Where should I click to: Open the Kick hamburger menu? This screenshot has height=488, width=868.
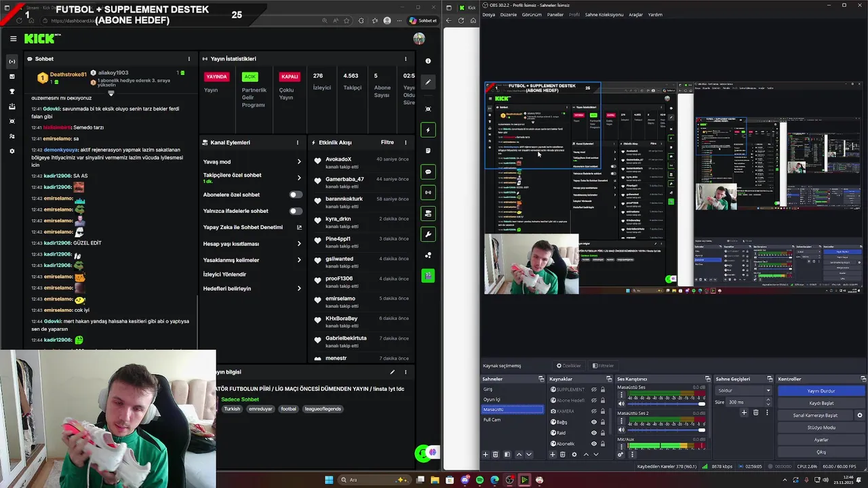point(13,39)
